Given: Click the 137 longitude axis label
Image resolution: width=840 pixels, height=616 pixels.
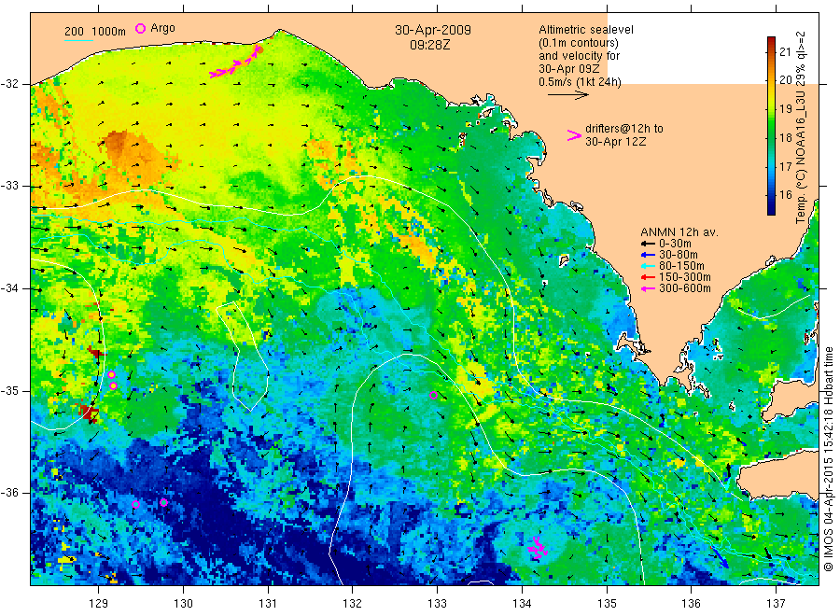Looking at the screenshot, I should [776, 604].
